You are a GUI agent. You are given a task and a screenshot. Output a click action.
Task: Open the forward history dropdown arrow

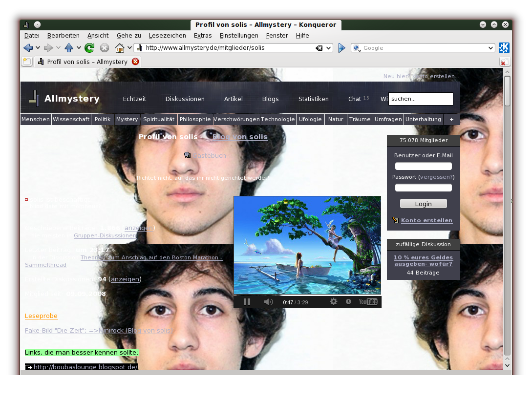[x=58, y=48]
